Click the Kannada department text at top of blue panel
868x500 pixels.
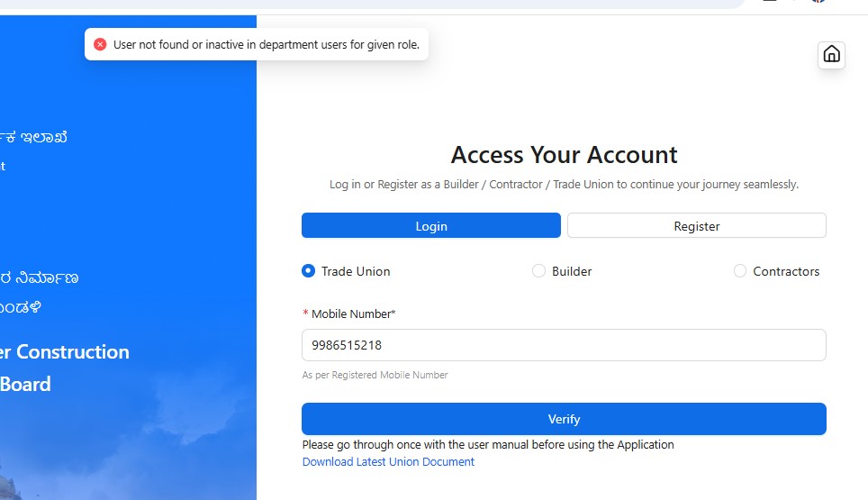pyautogui.click(x=34, y=137)
